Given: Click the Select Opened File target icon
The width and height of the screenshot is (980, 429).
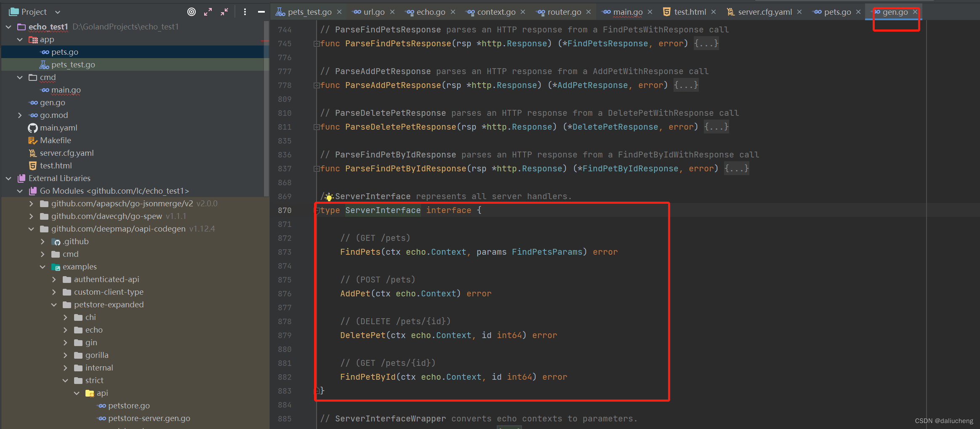Looking at the screenshot, I should (192, 12).
